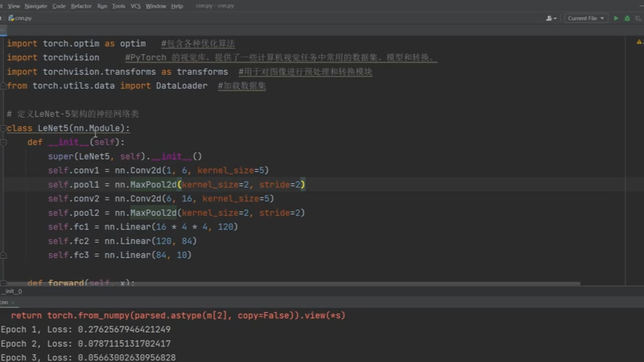Viewport: 644px width, 362px height.
Task: Click the 'cnn.py - cnn.py' window title text
Action: 215,6
